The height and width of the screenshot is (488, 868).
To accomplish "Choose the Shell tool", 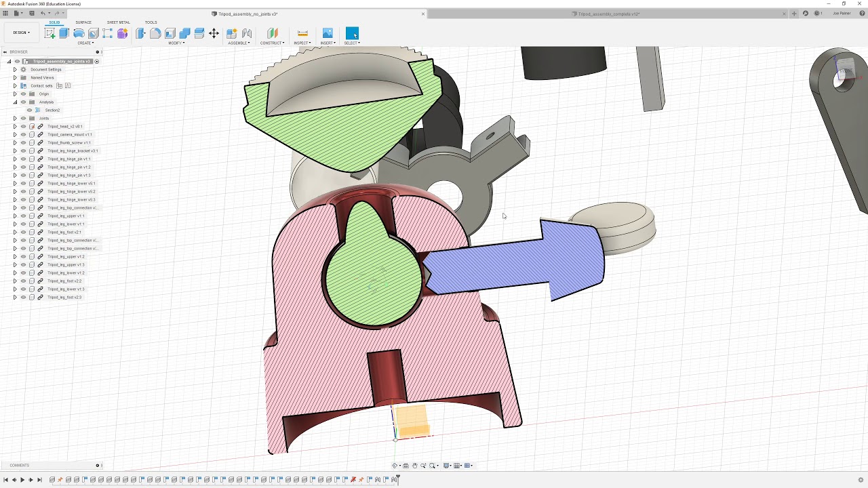I will click(x=170, y=33).
